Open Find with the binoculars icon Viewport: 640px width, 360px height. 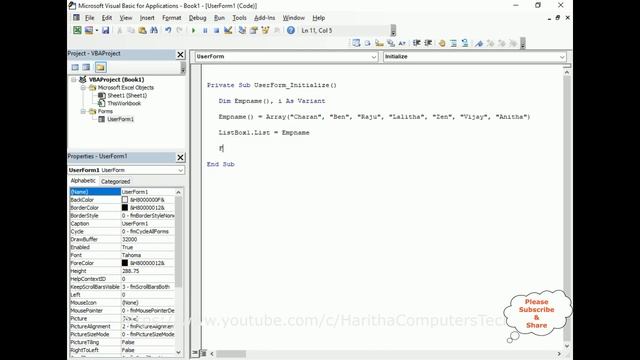154,30
